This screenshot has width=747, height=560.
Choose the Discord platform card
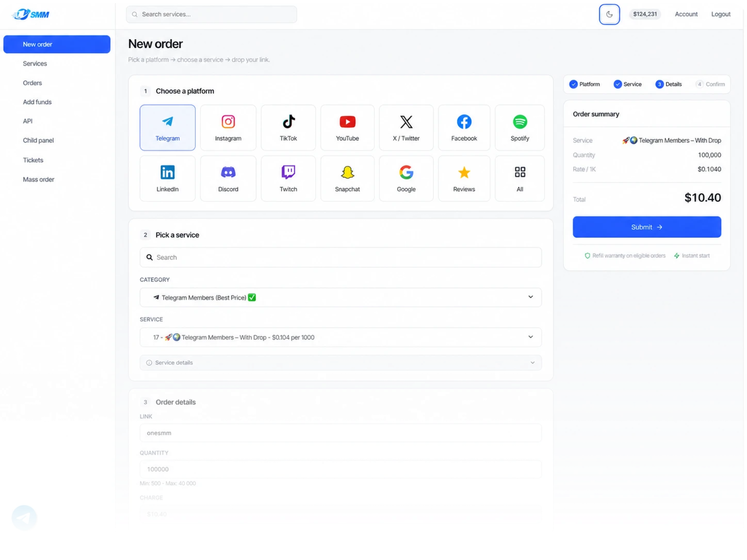(x=228, y=178)
